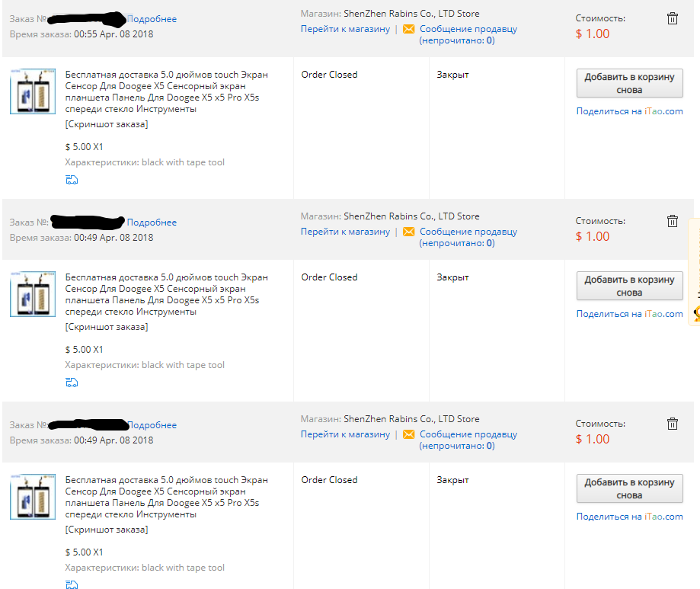Viewport: 700px width, 589px height.
Task: Open second order product thumbnail
Action: 33,294
